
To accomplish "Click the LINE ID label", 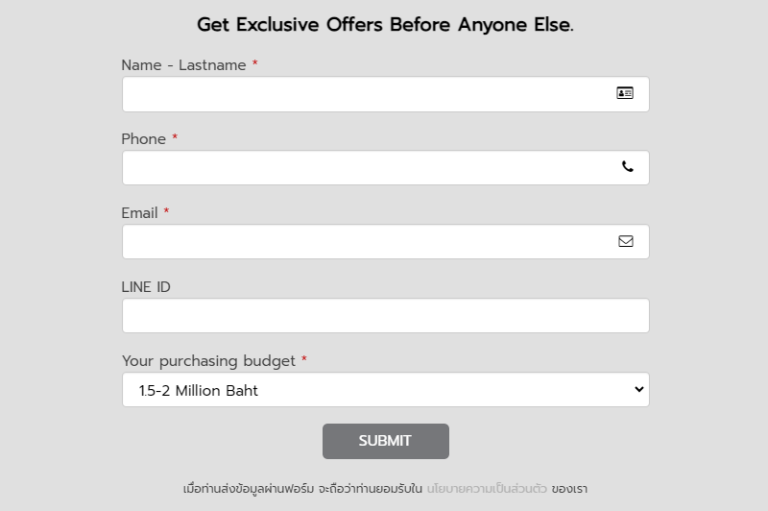I will pyautogui.click(x=146, y=287).
